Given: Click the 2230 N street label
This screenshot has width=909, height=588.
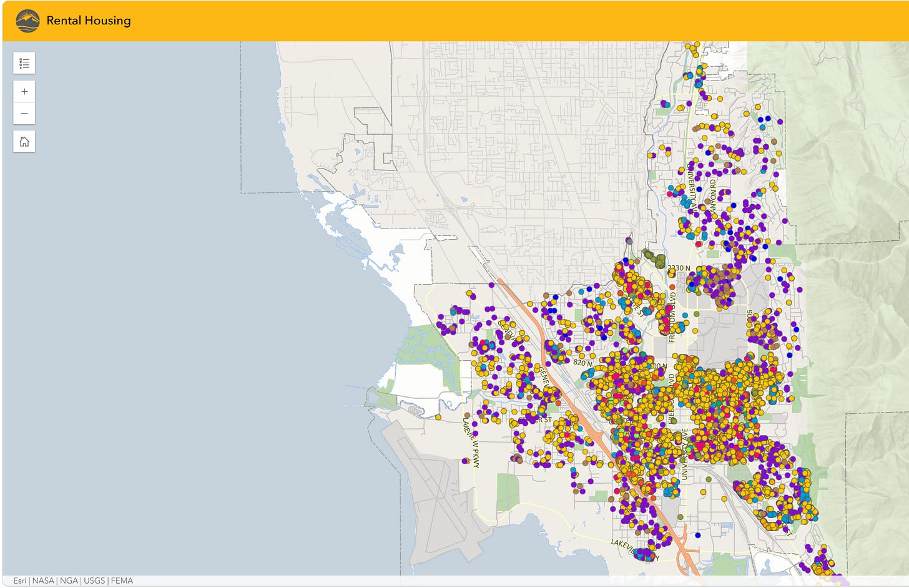Looking at the screenshot, I should (x=679, y=268).
